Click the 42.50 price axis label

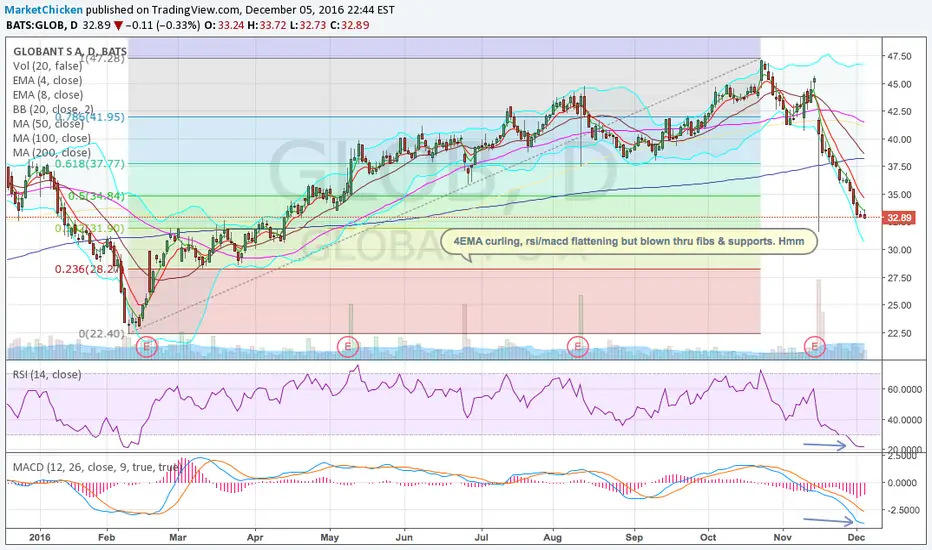pyautogui.click(x=899, y=111)
